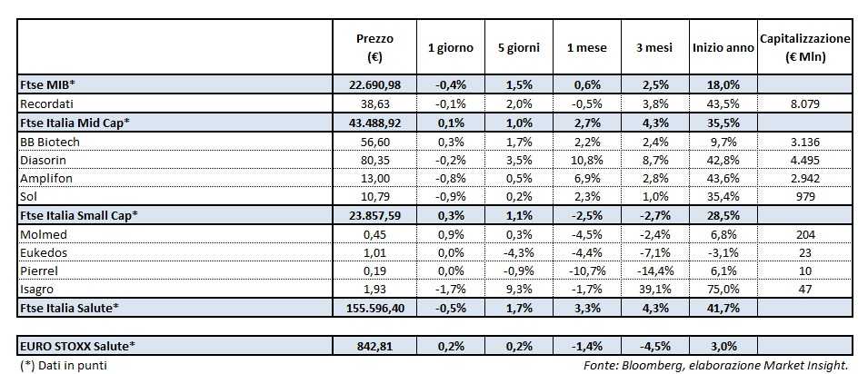Viewport: 868px width, 374px height.
Task: Click the Capitalizzazione (€ Mln) header
Action: (x=804, y=47)
